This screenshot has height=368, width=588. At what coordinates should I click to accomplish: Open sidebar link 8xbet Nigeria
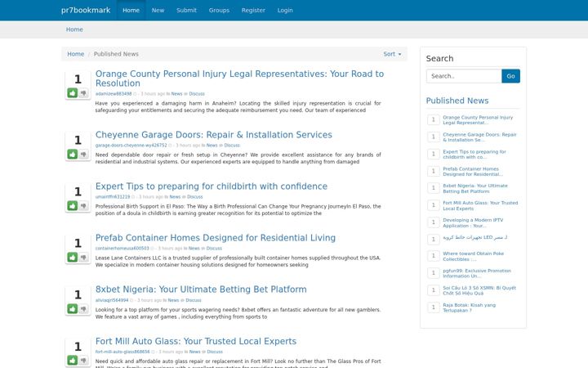pyautogui.click(x=475, y=189)
